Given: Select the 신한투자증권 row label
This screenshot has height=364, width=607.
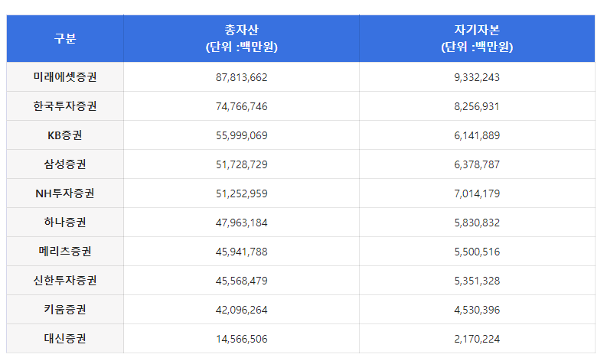Looking at the screenshot, I should coord(64,281).
